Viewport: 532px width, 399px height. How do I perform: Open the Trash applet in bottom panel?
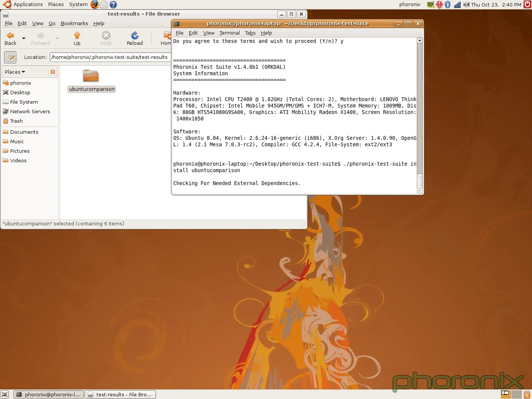click(527, 394)
